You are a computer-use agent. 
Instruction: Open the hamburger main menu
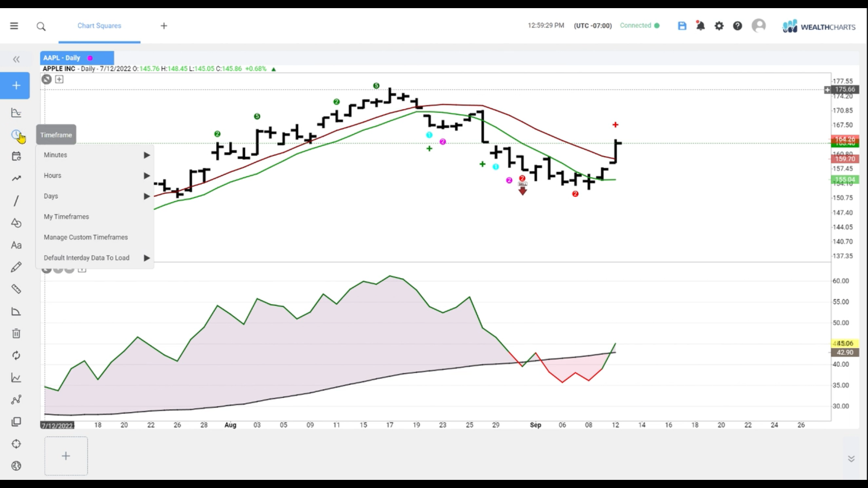click(14, 26)
